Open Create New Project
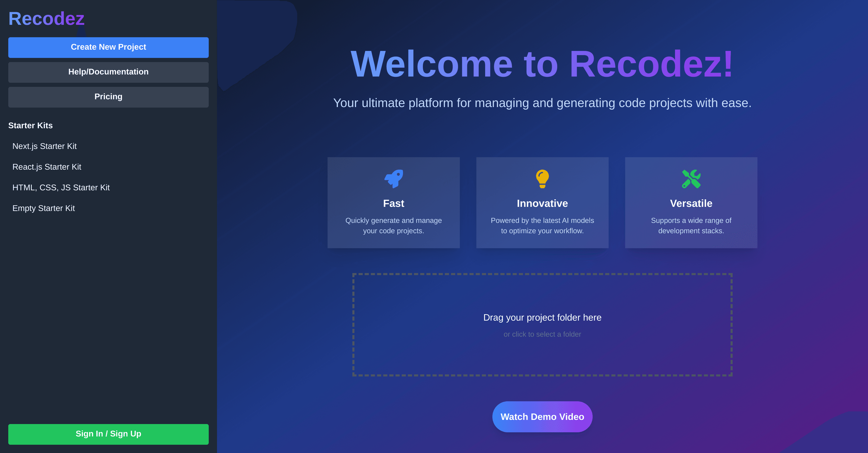The width and height of the screenshot is (868, 453). pos(108,47)
